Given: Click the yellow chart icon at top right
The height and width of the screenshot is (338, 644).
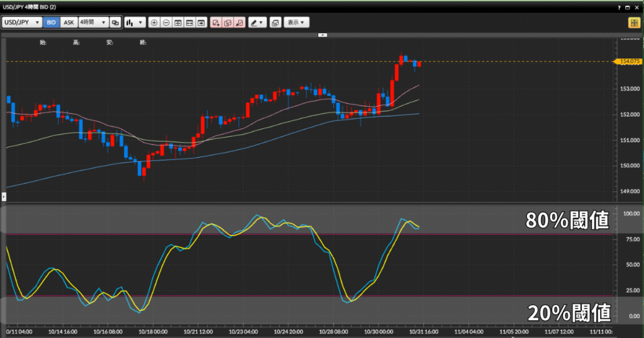Looking at the screenshot, I should [x=633, y=23].
